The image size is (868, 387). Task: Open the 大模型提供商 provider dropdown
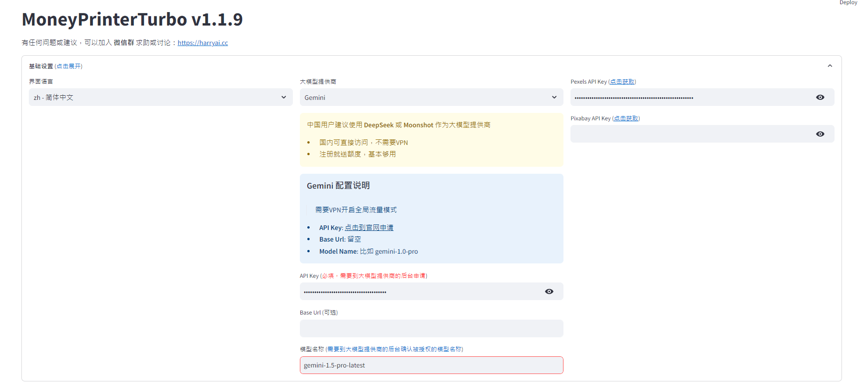(x=431, y=97)
